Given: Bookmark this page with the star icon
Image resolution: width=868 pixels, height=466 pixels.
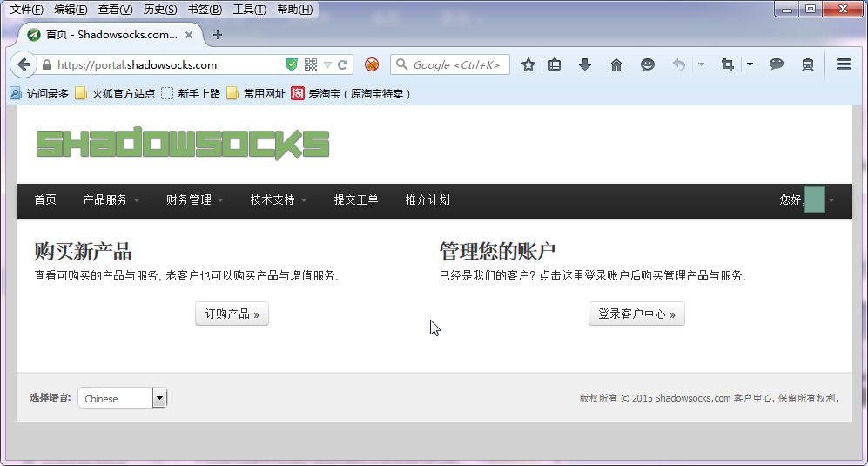Looking at the screenshot, I should point(528,64).
